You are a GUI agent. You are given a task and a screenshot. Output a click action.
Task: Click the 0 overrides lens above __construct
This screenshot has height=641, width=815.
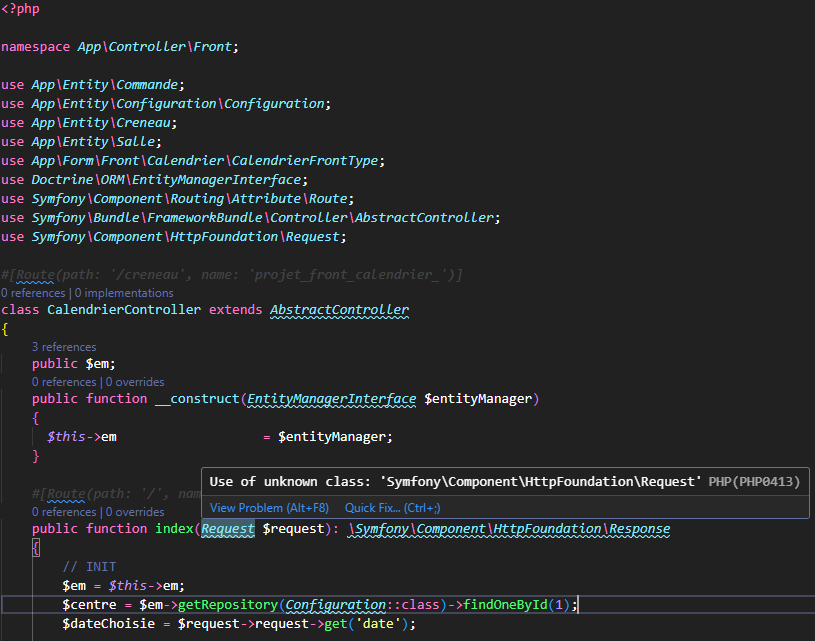pyautogui.click(x=134, y=382)
